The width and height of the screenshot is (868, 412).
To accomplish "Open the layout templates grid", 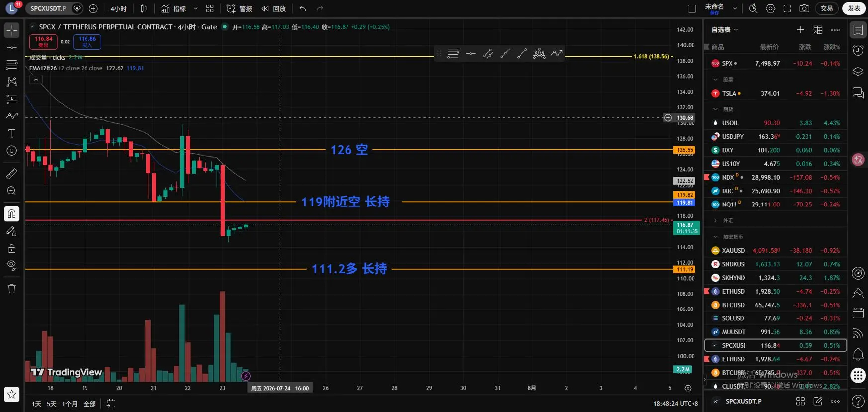I will coord(210,8).
